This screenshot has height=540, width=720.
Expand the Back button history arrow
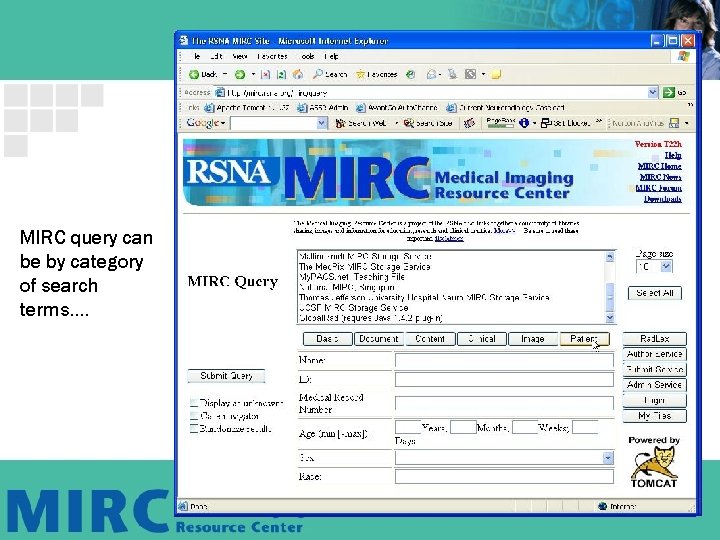coord(225,74)
